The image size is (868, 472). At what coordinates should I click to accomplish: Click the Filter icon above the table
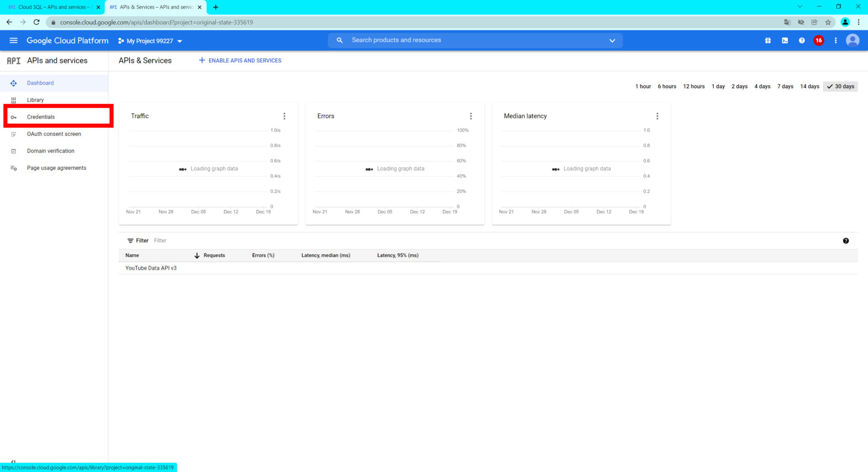(x=130, y=241)
